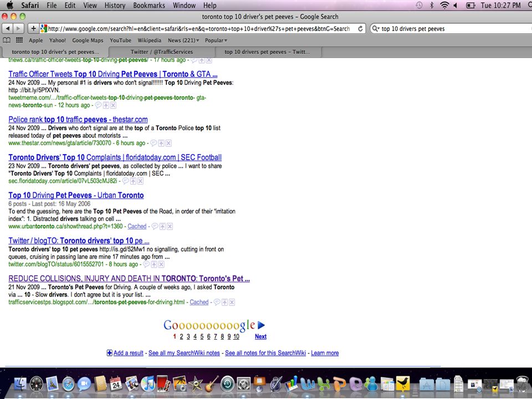Launch iMovie star icon in Dock

click(x=196, y=384)
